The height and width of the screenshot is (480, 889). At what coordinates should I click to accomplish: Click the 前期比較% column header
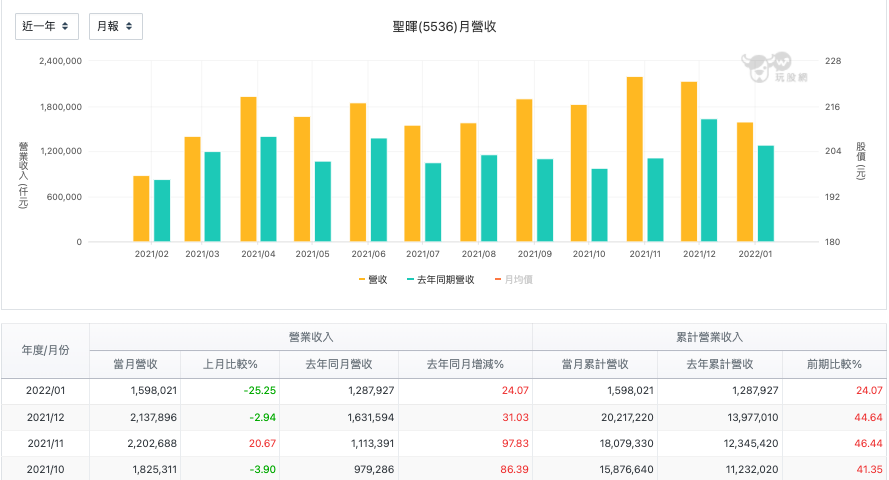835,364
